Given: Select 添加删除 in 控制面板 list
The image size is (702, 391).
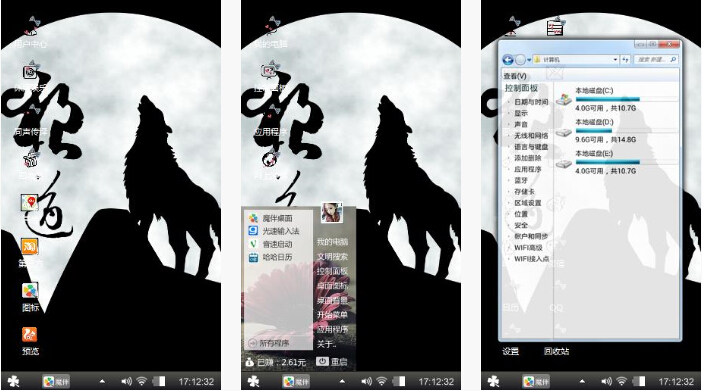Looking at the screenshot, I should pyautogui.click(x=527, y=158).
